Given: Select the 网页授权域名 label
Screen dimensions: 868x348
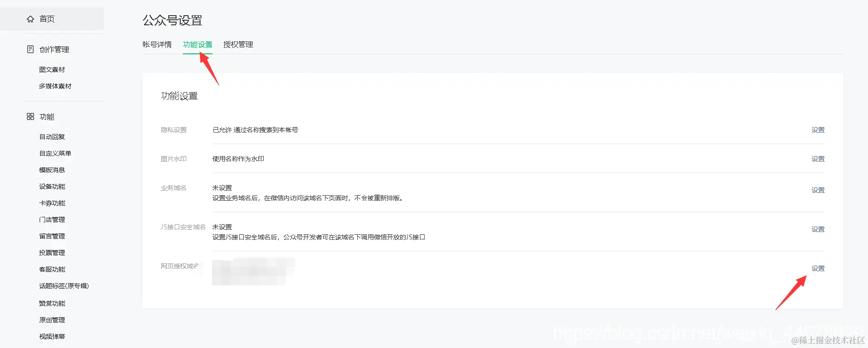Looking at the screenshot, I should click(x=180, y=266).
